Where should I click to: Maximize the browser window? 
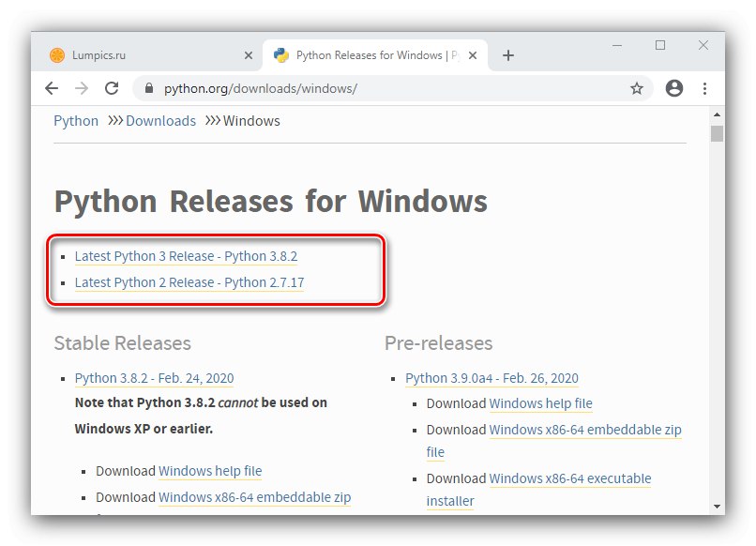(660, 45)
